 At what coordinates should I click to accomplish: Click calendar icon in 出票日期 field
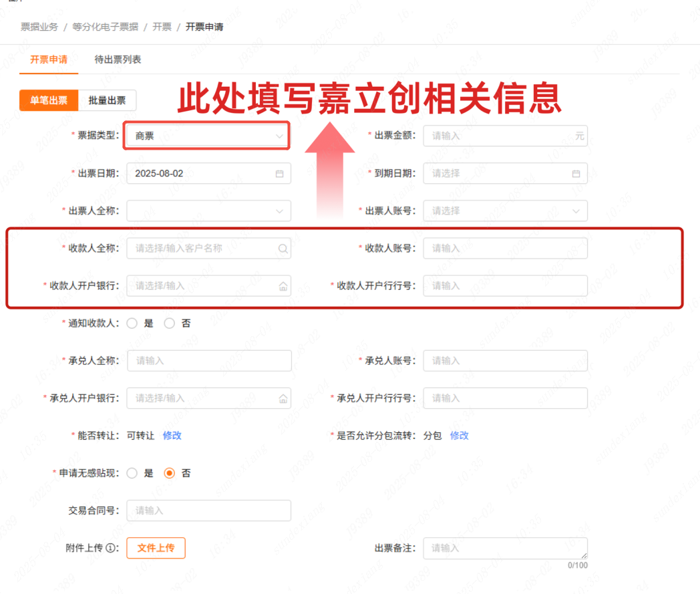[280, 174]
